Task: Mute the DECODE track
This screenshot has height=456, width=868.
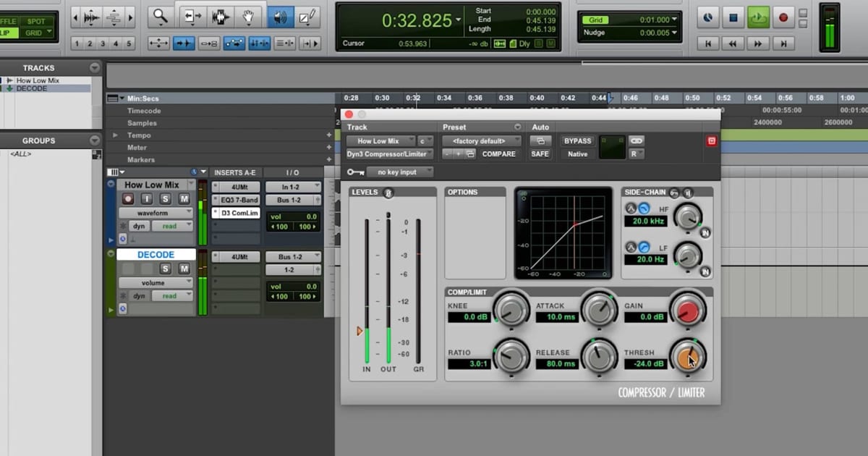Action: [x=185, y=269]
